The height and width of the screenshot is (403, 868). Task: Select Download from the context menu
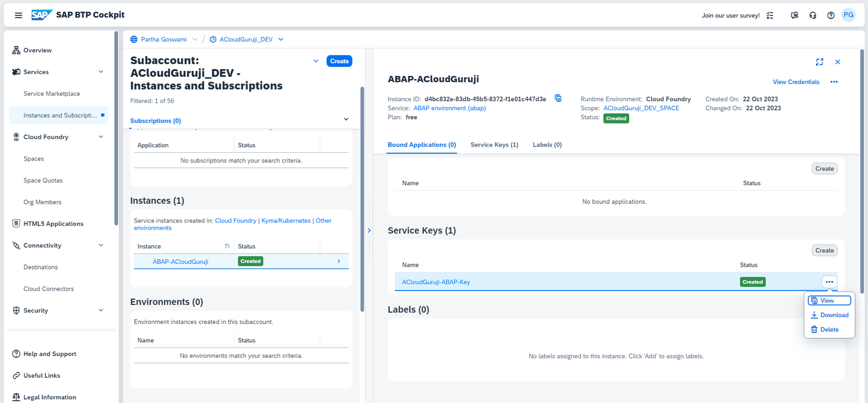(x=829, y=315)
